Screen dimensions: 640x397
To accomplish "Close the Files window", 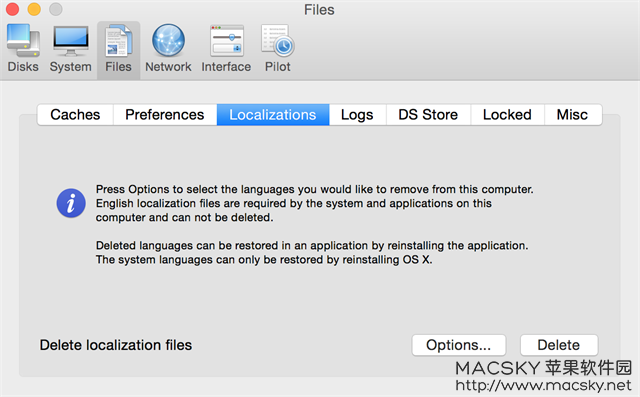I will click(x=12, y=9).
